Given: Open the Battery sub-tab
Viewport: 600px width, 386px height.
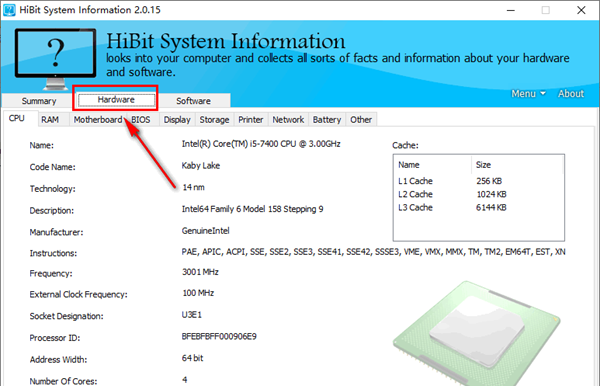Looking at the screenshot, I should point(327,120).
